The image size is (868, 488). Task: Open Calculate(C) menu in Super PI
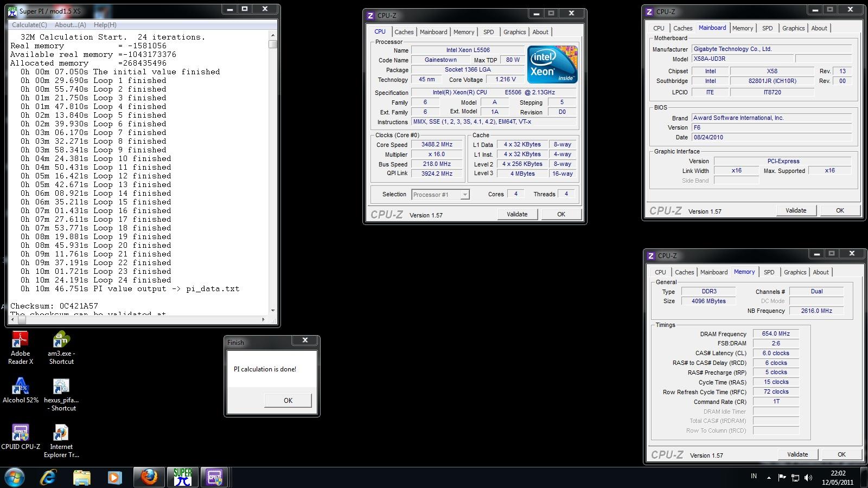tap(29, 25)
